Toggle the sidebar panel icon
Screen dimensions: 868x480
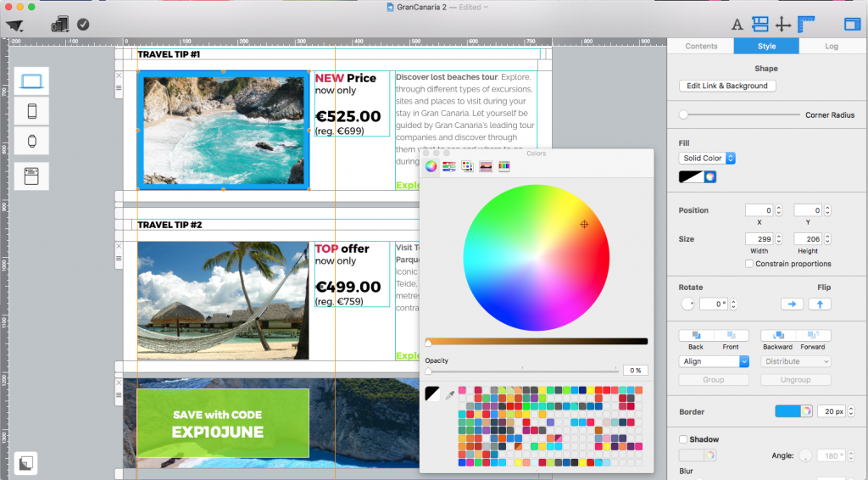pos(852,24)
